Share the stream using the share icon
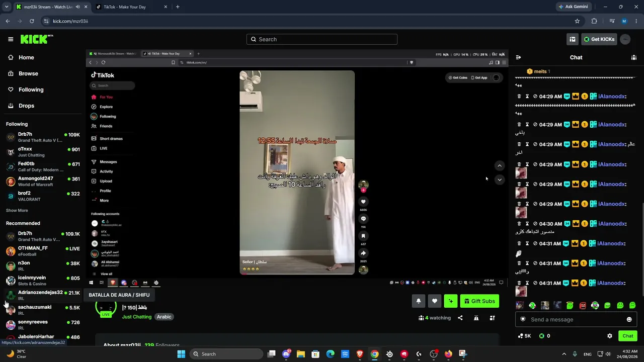The image size is (644, 362). click(x=460, y=318)
